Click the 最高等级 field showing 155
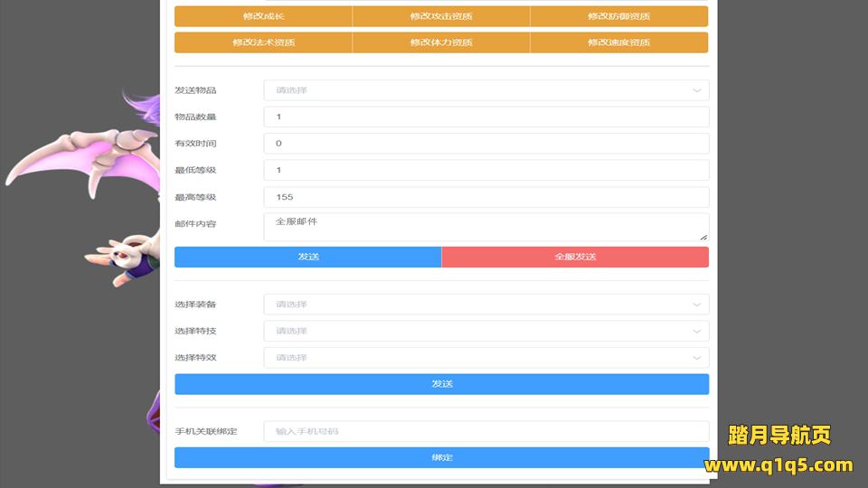Screen dimensions: 868x488 click(x=486, y=197)
